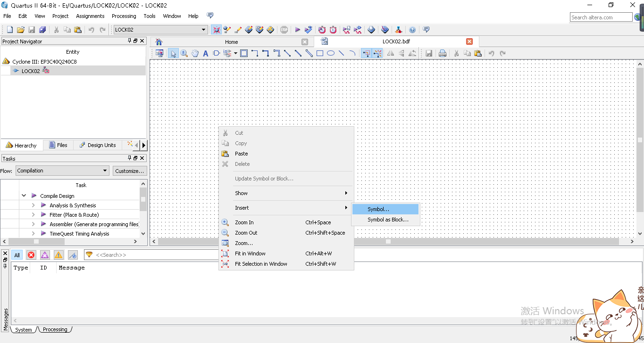This screenshot has height=343, width=644.
Task: Pick the Symbol tool gate icon
Action: tap(217, 53)
